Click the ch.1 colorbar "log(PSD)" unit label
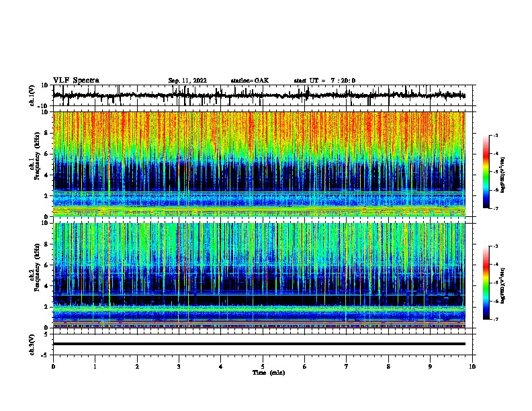Image resolution: width=532 pixels, height=411 pixels. point(502,175)
